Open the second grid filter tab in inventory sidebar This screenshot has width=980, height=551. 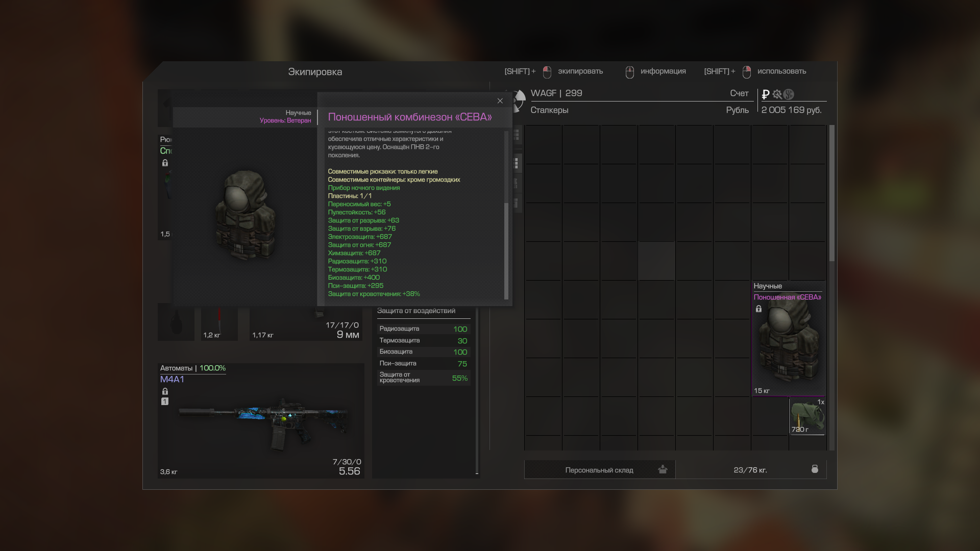517,163
